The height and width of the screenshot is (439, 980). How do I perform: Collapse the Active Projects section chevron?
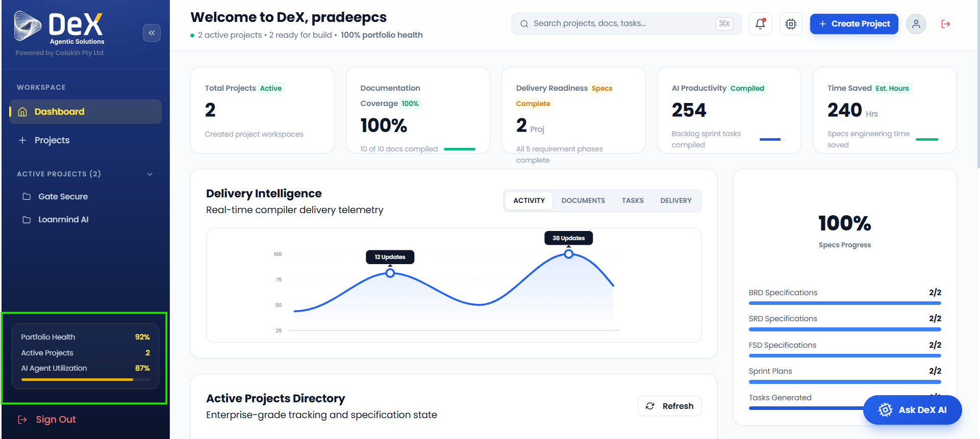(x=150, y=174)
